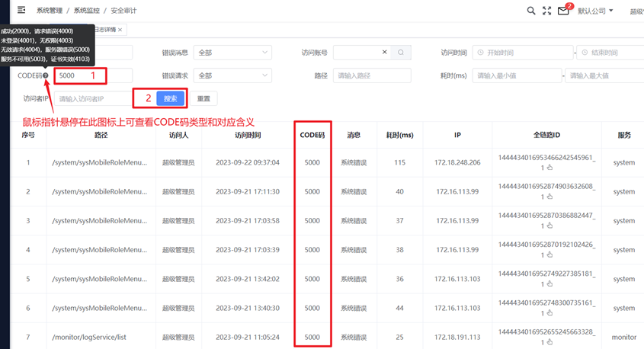The height and width of the screenshot is (349, 644).
Task: Focus the 路径 input field
Action: [x=372, y=75]
